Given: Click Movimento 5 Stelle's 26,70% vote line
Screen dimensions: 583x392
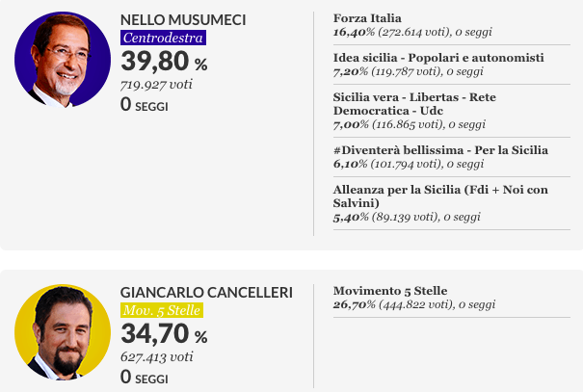Looking at the screenshot, I should pos(414,304).
